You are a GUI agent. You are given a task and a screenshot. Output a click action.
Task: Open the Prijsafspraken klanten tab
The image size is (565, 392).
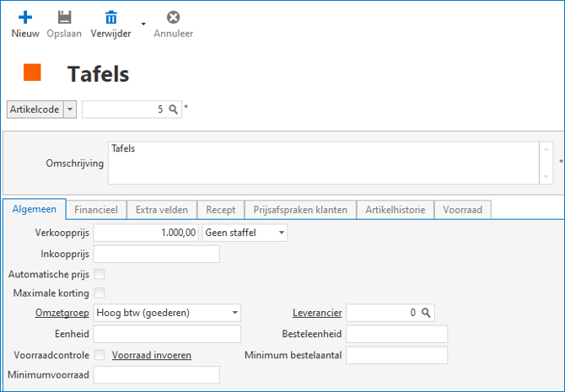(300, 210)
